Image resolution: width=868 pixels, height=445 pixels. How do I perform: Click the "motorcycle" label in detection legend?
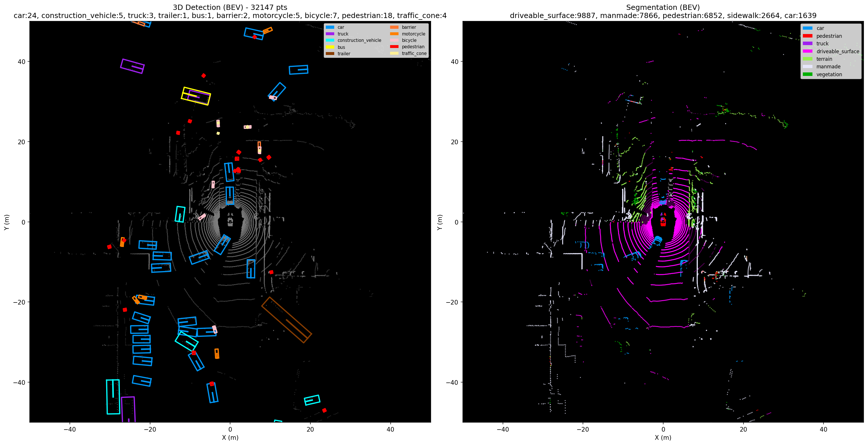[x=413, y=34]
